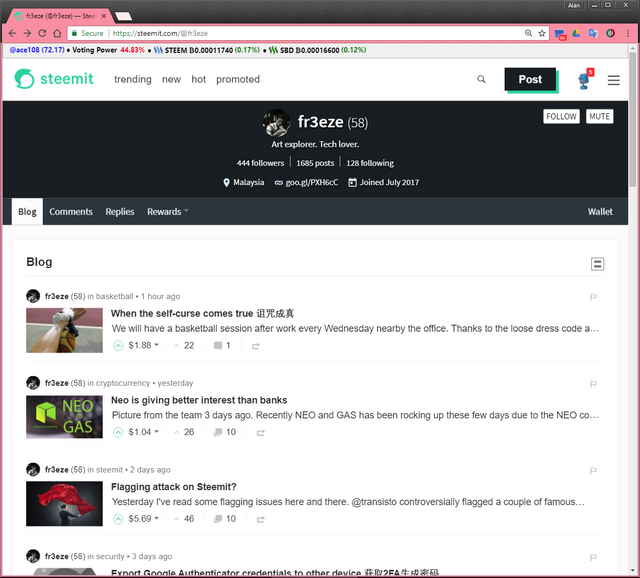640x578 pixels.
Task: Open the cryptocurrency tag link
Action: point(123,383)
